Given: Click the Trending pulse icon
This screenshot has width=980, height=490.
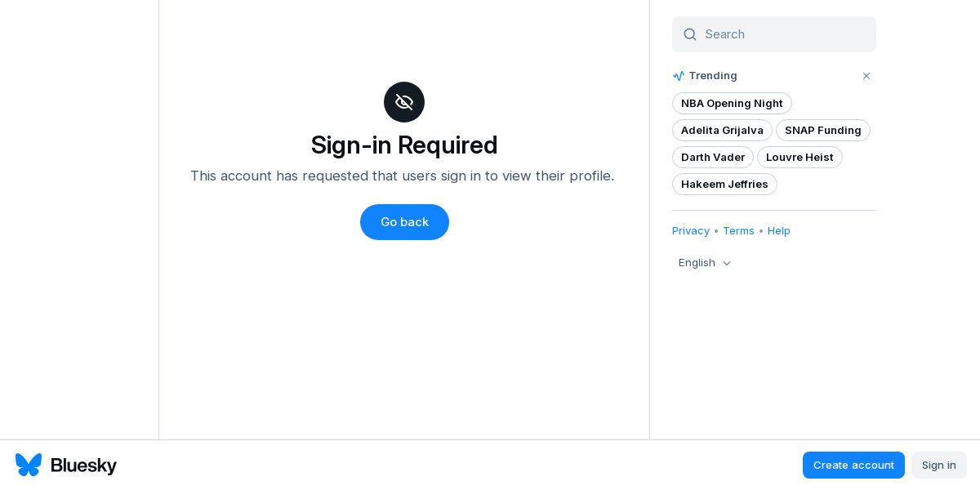Looking at the screenshot, I should 679,76.
